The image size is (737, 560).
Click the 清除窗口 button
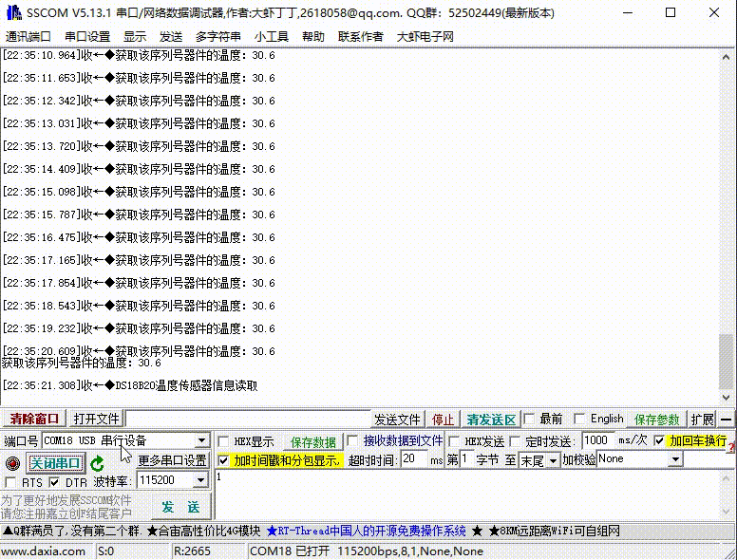(x=34, y=419)
